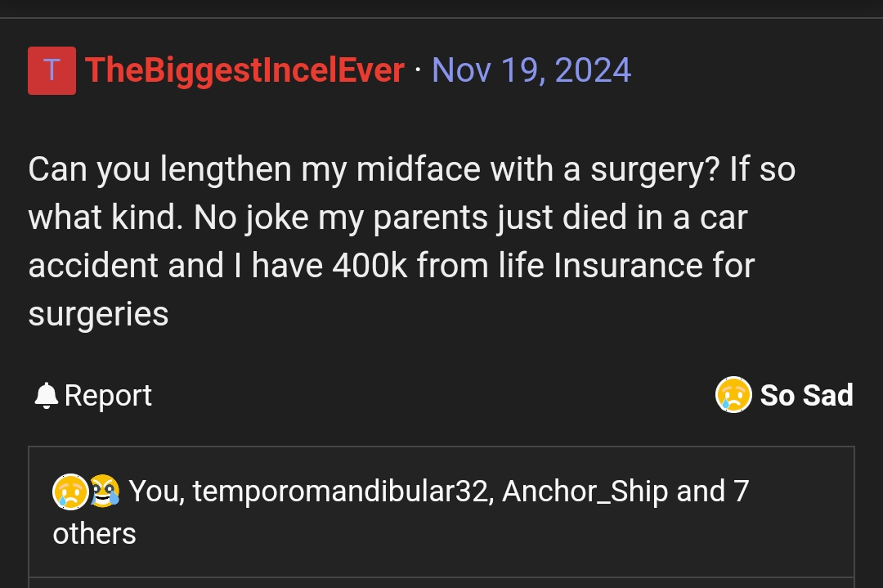Click "what kind." in the post body
The height and width of the screenshot is (588, 883).
coord(105,218)
